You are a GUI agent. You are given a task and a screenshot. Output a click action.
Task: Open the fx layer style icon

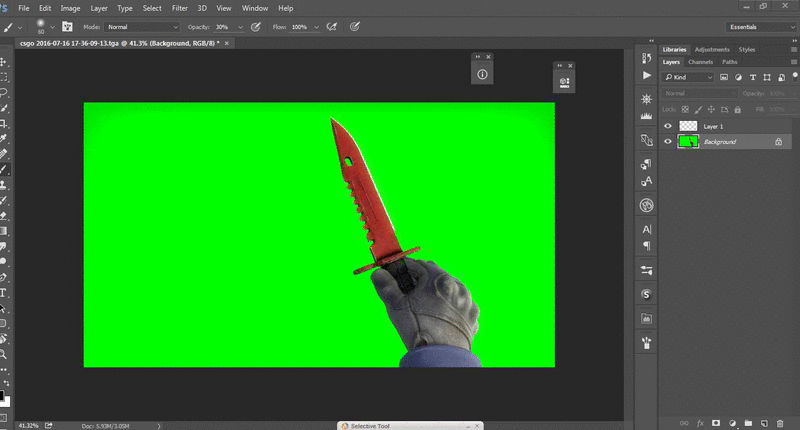tap(700, 423)
